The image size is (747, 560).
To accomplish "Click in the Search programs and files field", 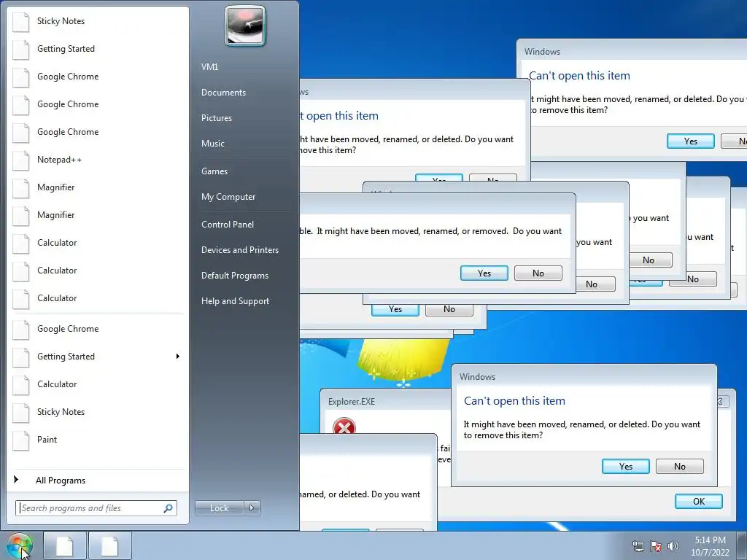I will point(96,508).
